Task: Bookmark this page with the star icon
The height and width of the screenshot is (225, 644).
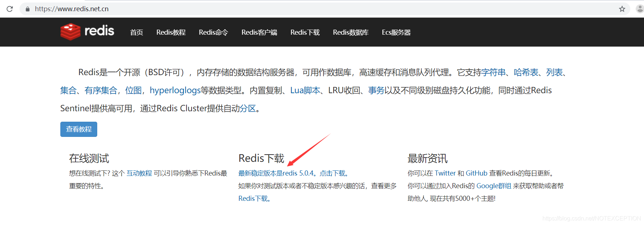Action: [x=622, y=9]
